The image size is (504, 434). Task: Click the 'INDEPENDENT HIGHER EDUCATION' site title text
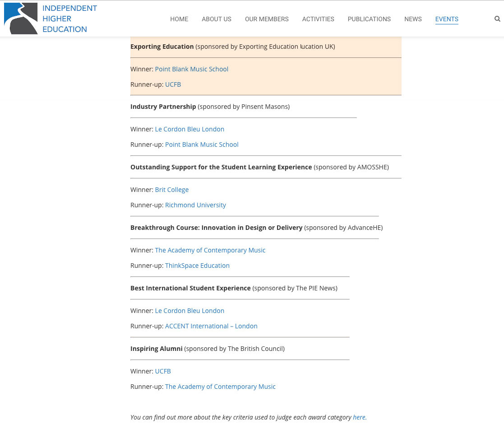coord(70,19)
